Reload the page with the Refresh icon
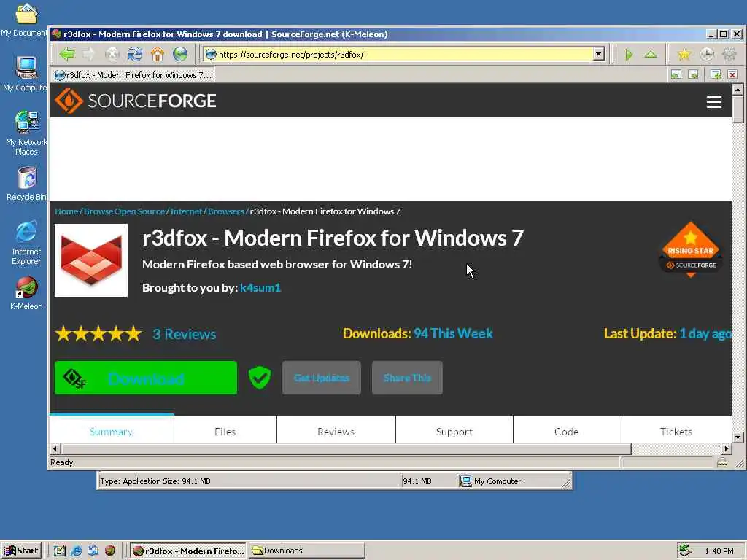747x560 pixels. (x=135, y=54)
